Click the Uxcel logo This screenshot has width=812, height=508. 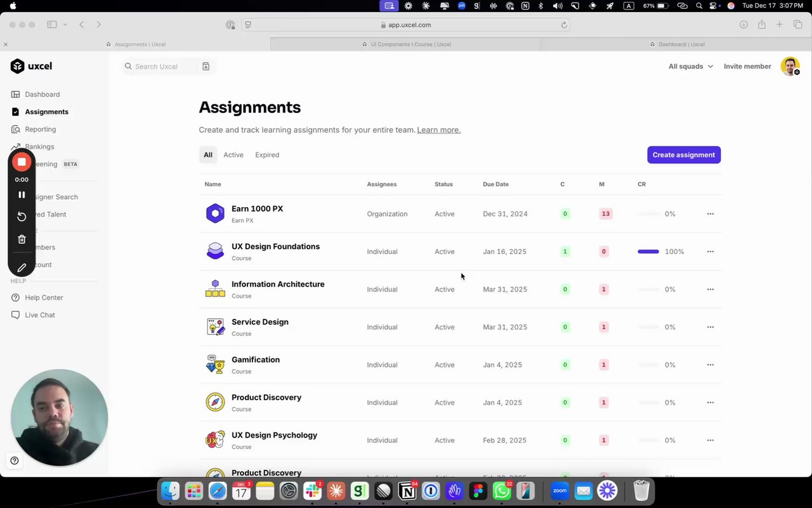31,66
